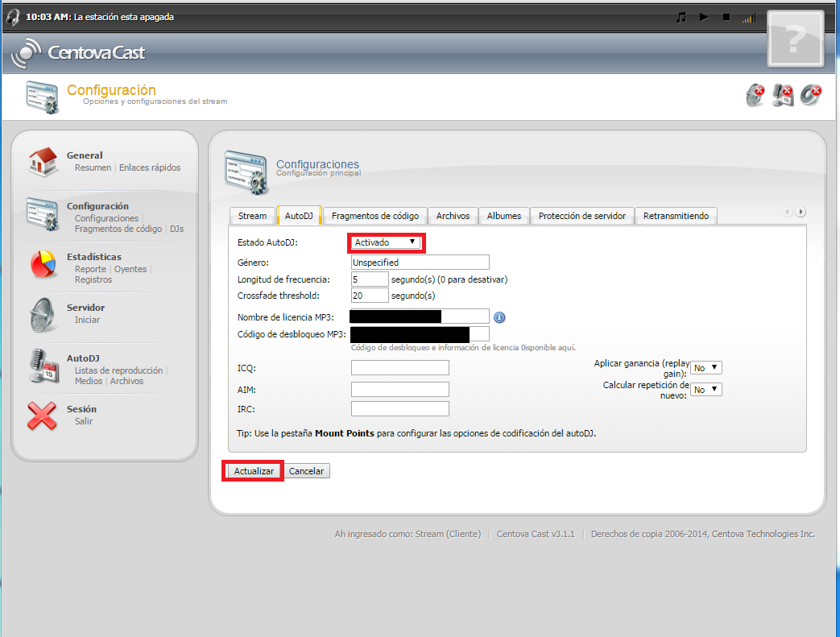Screen dimensions: 840x637
Task: Select the AutoDJ tab
Action: pyautogui.click(x=299, y=216)
